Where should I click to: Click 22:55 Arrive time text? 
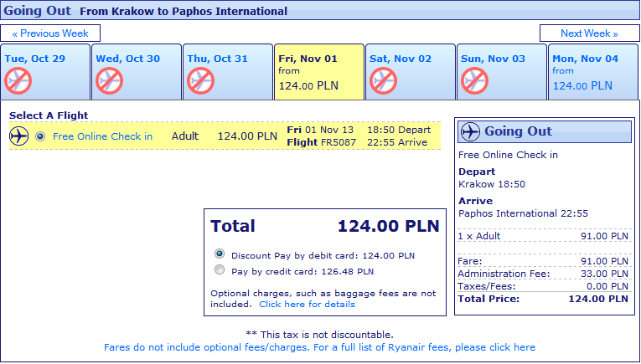[397, 142]
